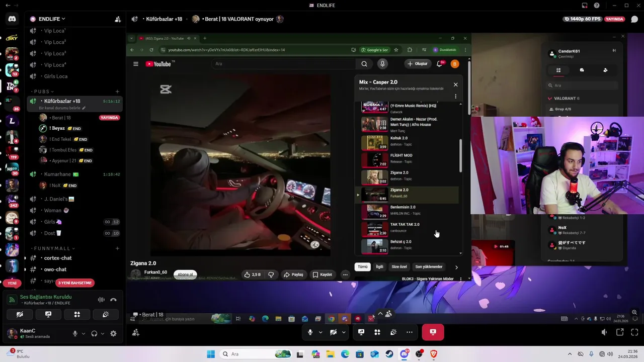Toggle camera in bottom call control bar
The image size is (644, 362).
[x=333, y=332]
